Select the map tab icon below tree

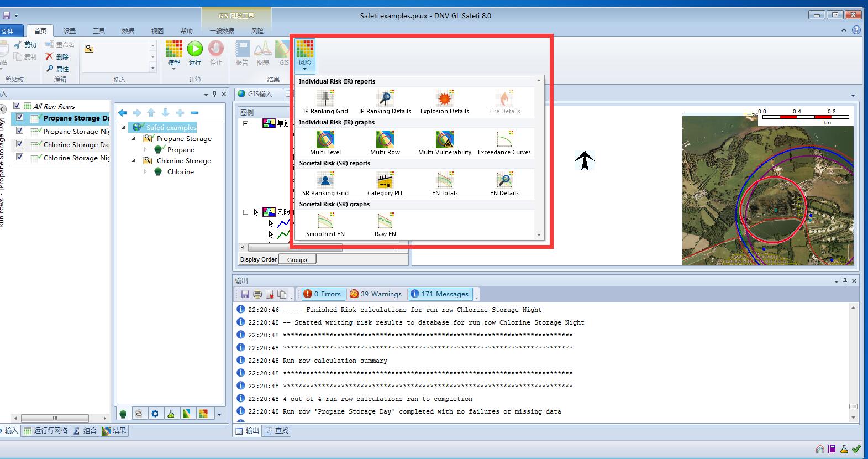(x=187, y=414)
